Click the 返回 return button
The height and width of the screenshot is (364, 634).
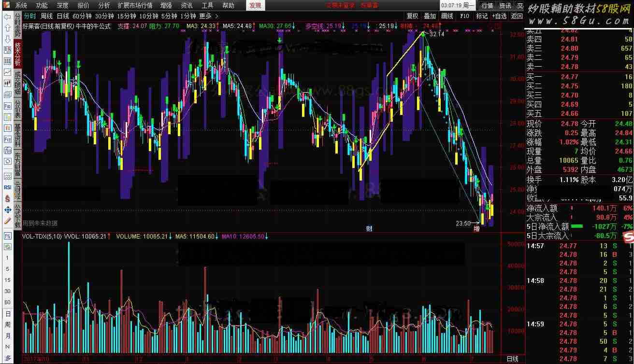point(517,16)
